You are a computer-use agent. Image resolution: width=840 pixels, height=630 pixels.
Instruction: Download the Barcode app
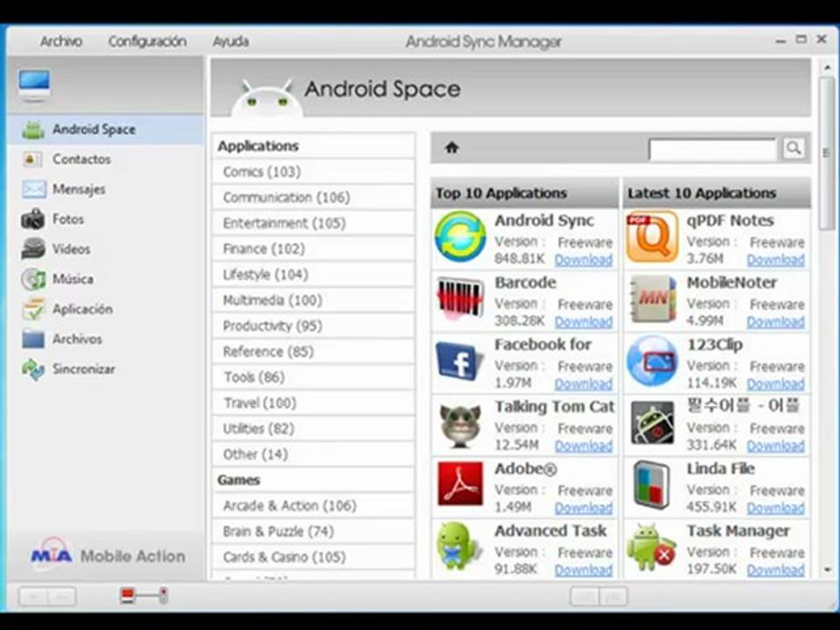click(x=584, y=322)
